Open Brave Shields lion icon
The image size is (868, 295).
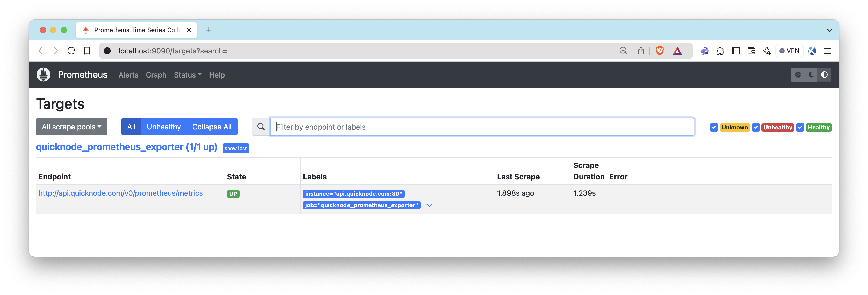click(x=660, y=51)
